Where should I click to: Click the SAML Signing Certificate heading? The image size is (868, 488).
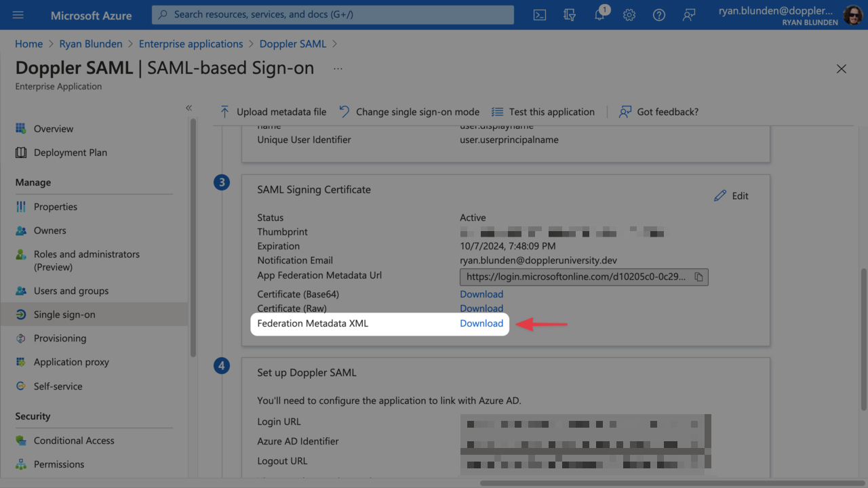click(x=314, y=189)
